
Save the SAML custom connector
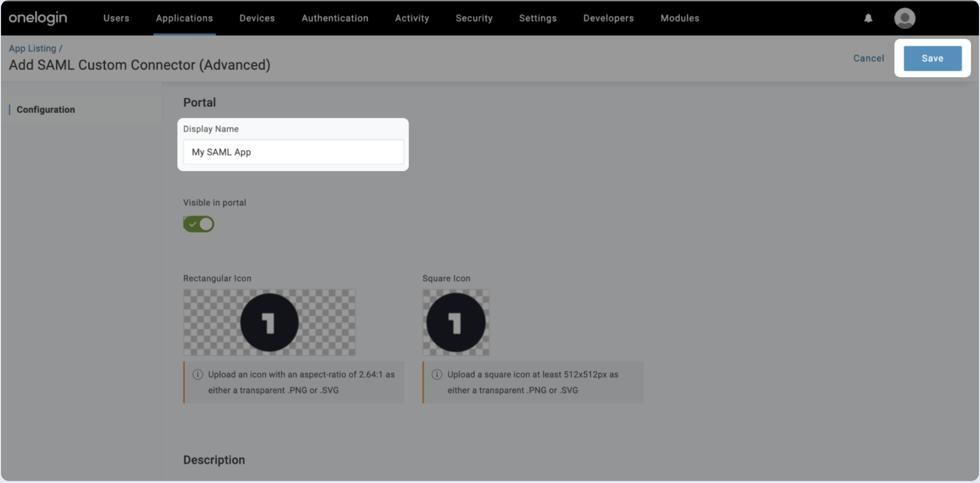point(932,59)
